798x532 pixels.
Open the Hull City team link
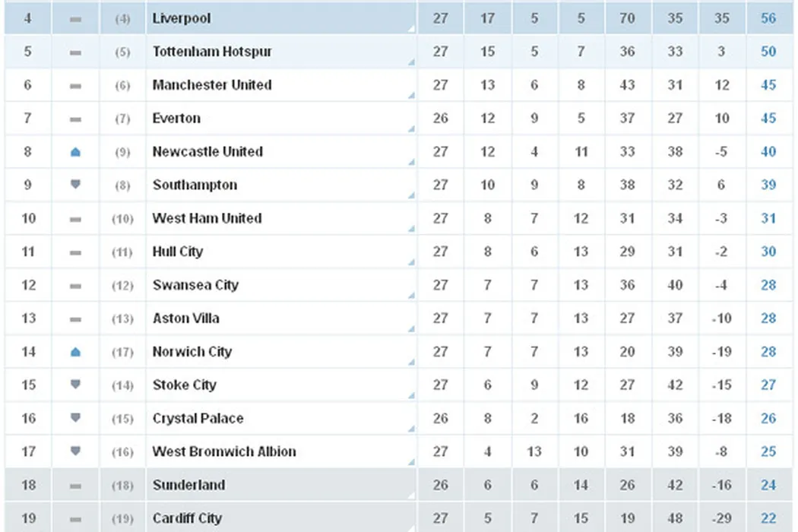(x=178, y=252)
